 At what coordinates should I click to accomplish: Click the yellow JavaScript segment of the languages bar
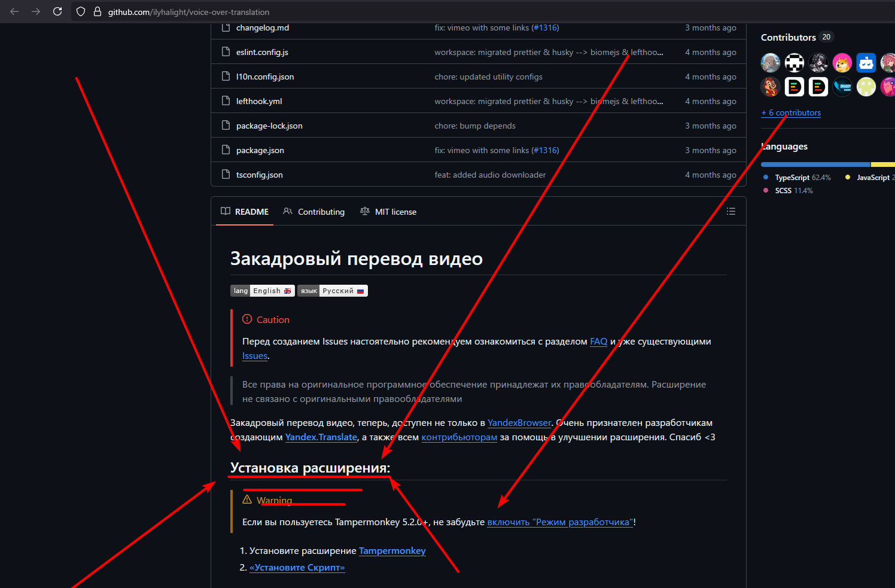883,164
